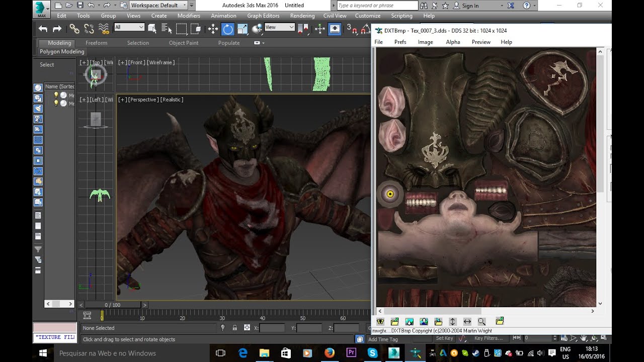Open the Workspace: Default dropdown

(x=158, y=6)
